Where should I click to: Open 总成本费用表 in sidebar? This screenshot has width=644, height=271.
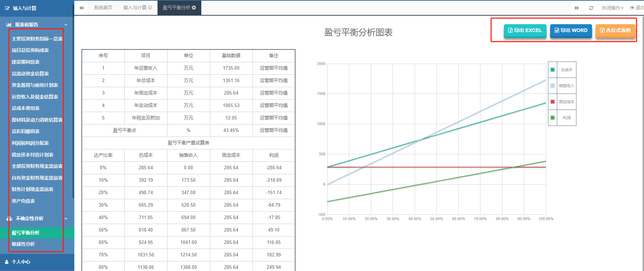(26, 108)
